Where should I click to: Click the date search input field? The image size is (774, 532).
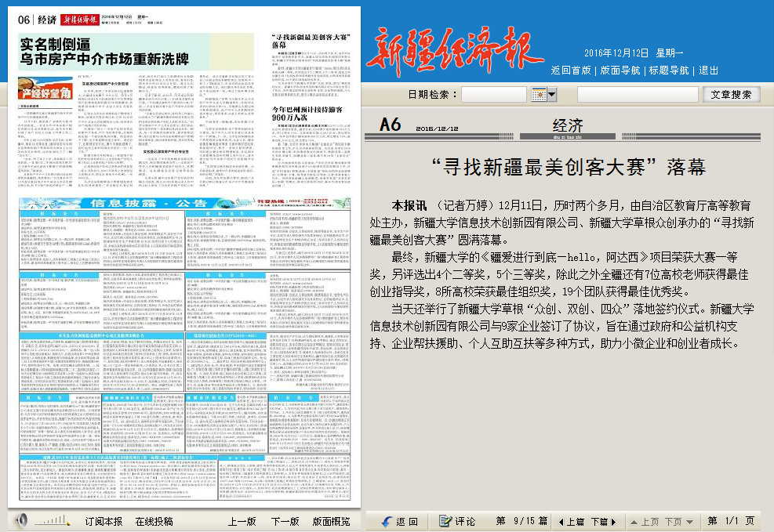pyautogui.click(x=493, y=94)
